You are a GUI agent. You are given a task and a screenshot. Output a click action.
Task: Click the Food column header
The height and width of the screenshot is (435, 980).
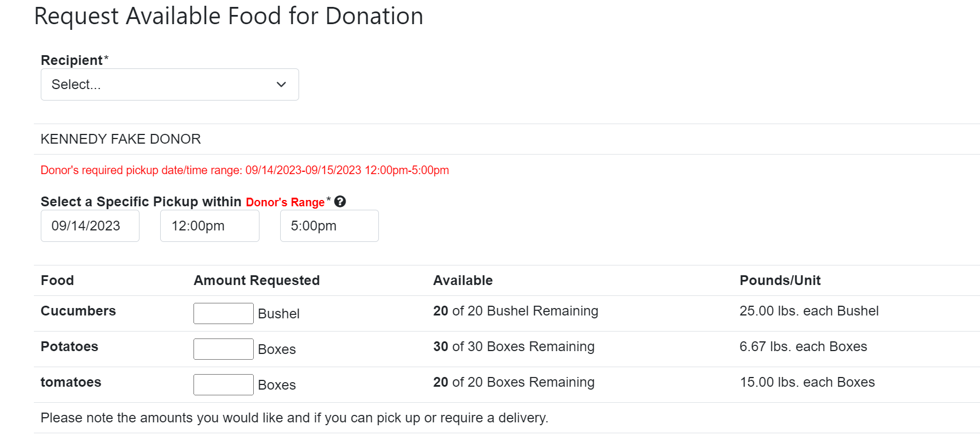pos(57,280)
